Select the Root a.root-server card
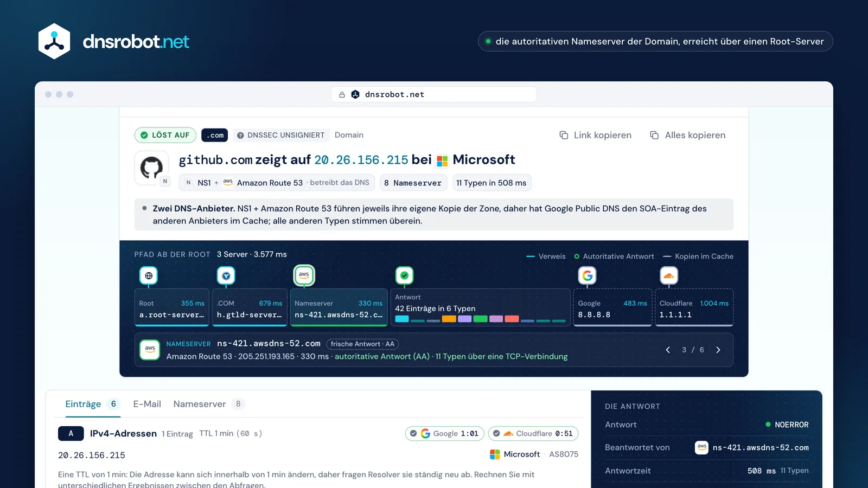The height and width of the screenshot is (488, 868). click(172, 307)
